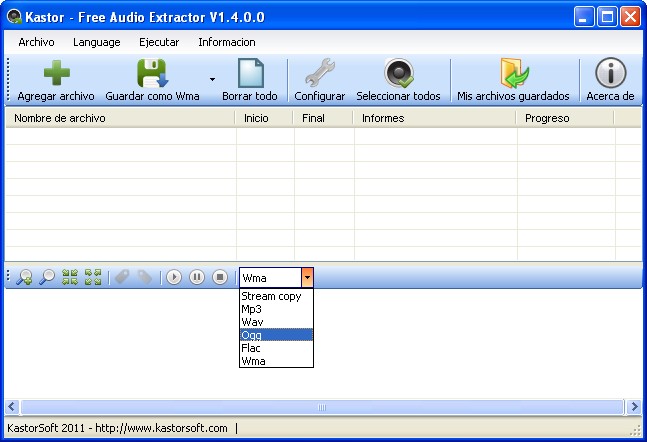This screenshot has width=647, height=442.
Task: Click the outward green arrows icon
Action: [x=93, y=277]
